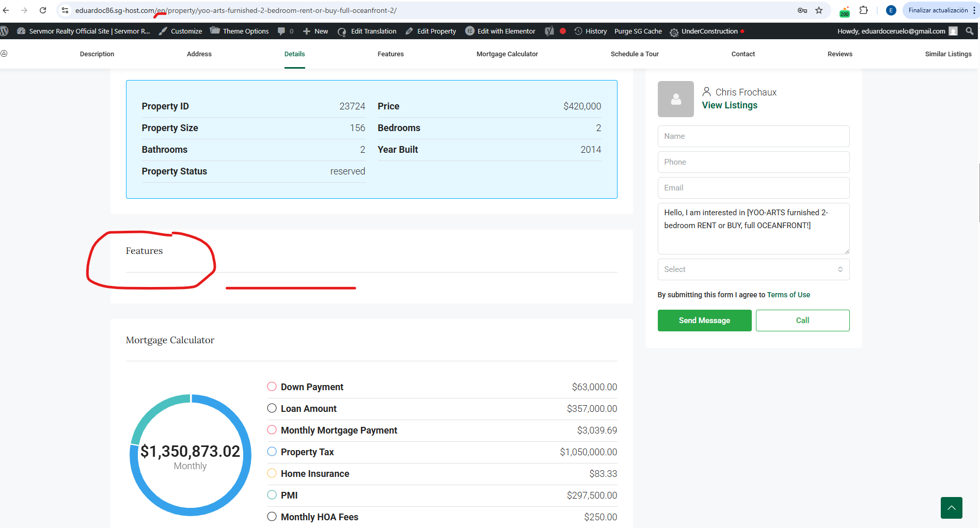Toggle the Property Tax legend circle
Image resolution: width=980 pixels, height=528 pixels.
pyautogui.click(x=272, y=452)
